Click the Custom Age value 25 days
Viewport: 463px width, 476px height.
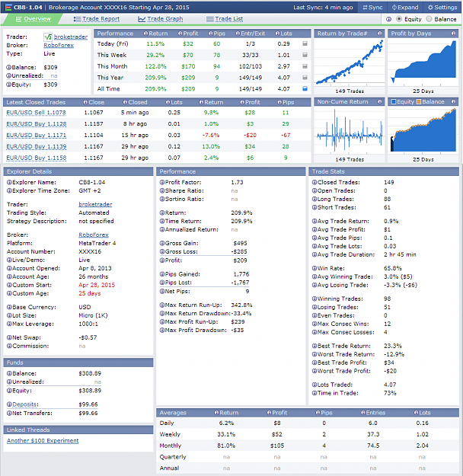pyautogui.click(x=90, y=293)
